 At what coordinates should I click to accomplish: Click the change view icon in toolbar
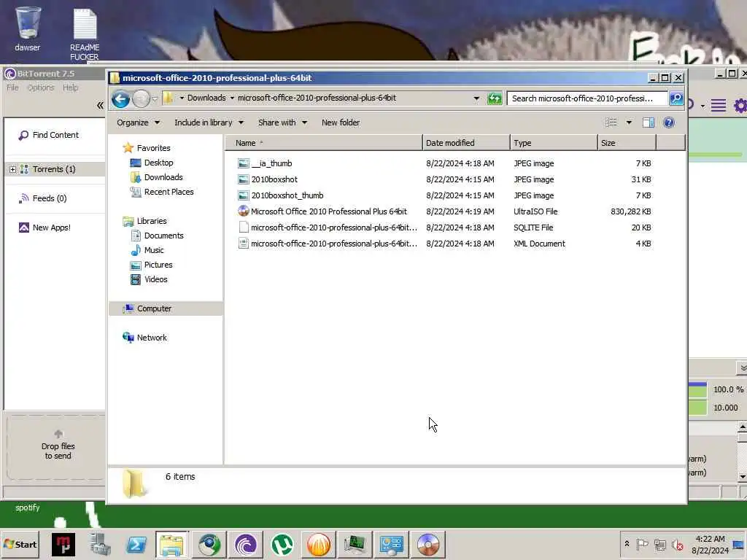611,122
